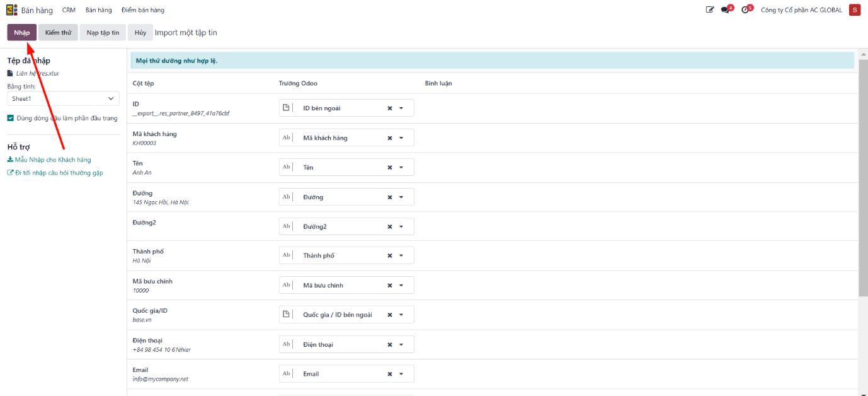868x396 pixels.
Task: Remove the Điện thoại mapping with X
Action: 390,345
